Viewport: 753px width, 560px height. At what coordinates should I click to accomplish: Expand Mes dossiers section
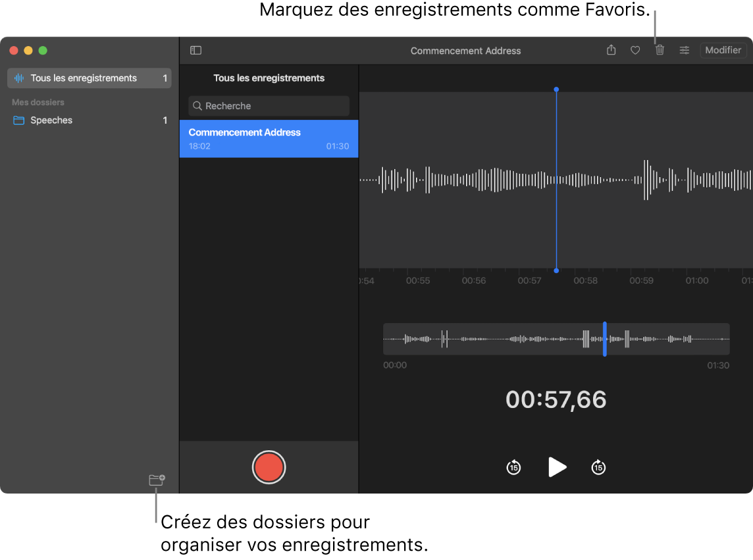[38, 102]
